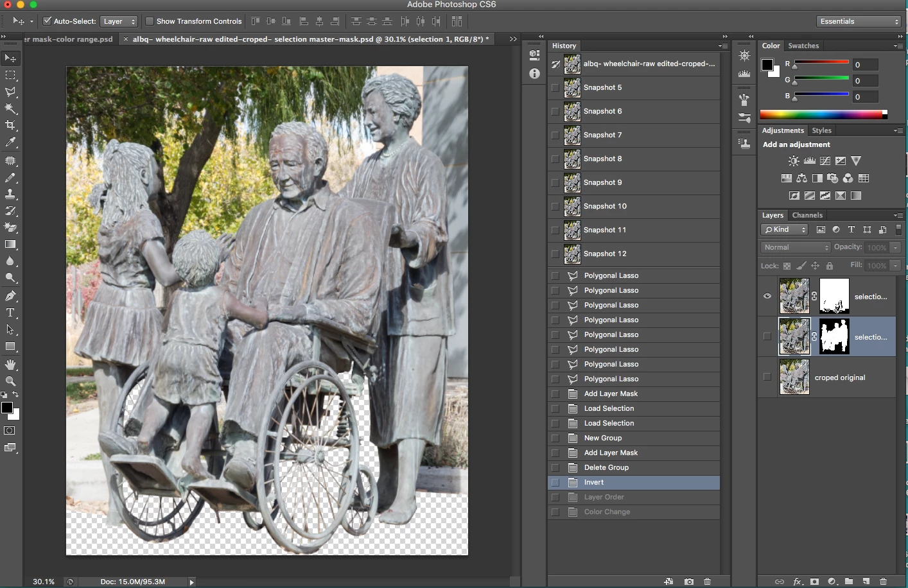This screenshot has width=908, height=588.
Task: Set history brush source at Invert state
Action: point(555,483)
